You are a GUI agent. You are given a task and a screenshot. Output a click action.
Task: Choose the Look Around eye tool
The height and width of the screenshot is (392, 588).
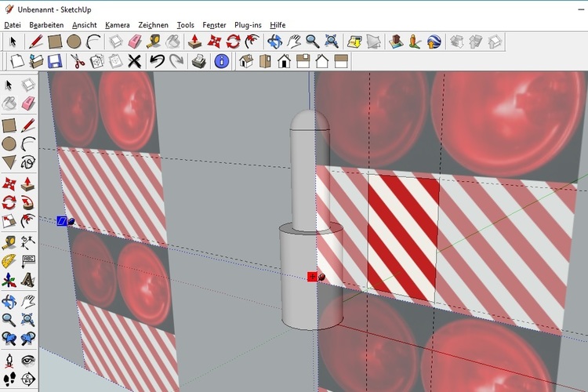[x=28, y=361]
